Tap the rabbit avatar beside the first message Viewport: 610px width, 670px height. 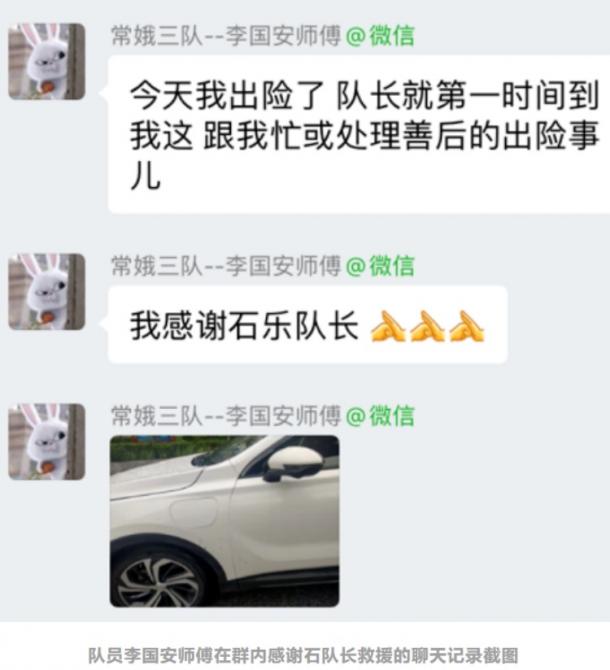click(47, 62)
